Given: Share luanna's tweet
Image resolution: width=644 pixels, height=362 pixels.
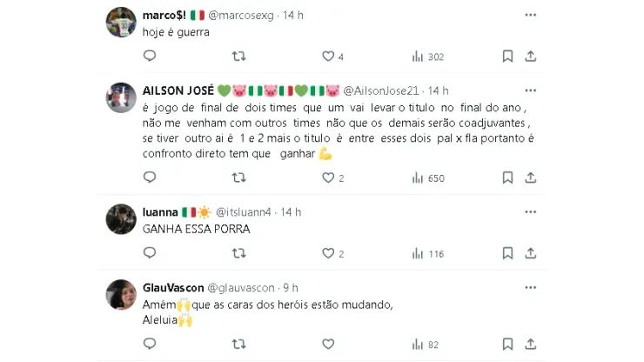Looking at the screenshot, I should (x=531, y=254).
